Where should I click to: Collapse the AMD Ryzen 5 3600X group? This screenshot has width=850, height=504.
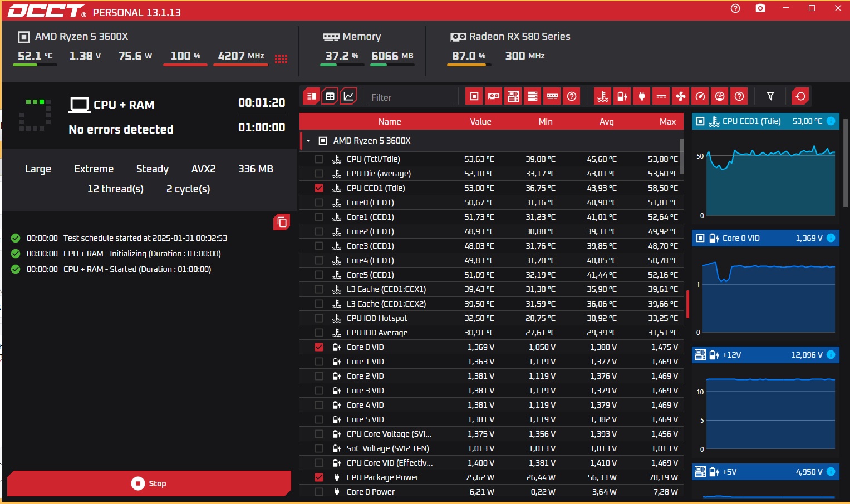(308, 141)
